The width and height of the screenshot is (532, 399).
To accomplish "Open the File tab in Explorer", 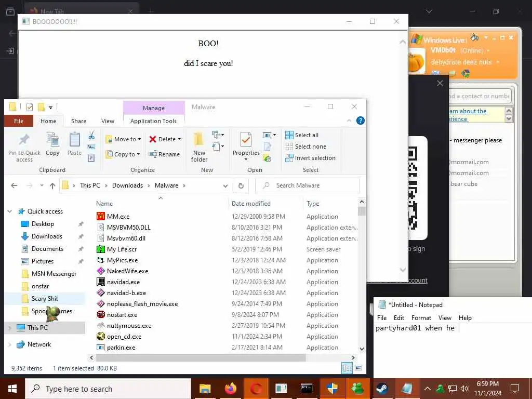I will (x=19, y=121).
